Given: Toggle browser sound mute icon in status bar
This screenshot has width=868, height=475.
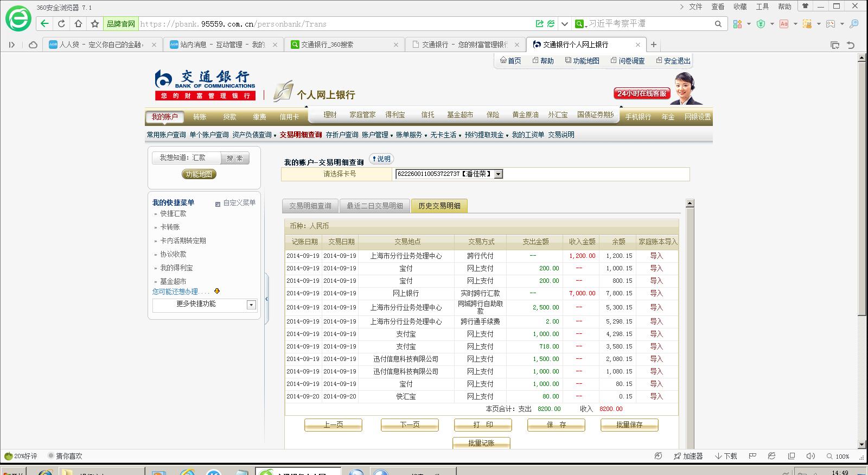Looking at the screenshot, I should pos(810,456).
